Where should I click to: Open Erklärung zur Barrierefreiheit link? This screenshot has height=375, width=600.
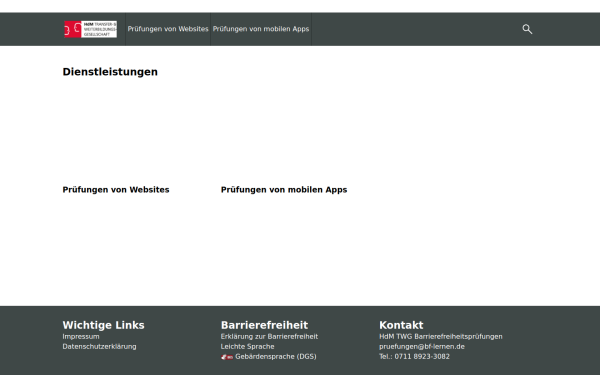[x=269, y=337]
